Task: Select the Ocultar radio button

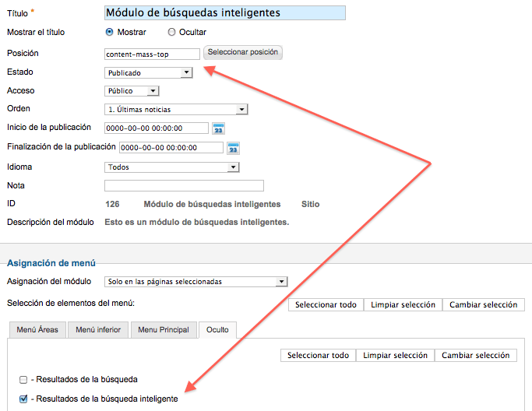Action: tap(171, 32)
